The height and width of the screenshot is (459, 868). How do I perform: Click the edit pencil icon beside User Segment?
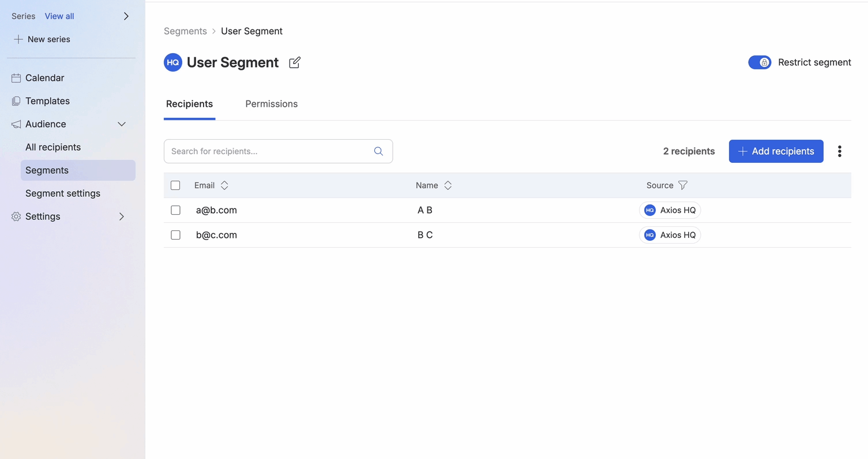[295, 62]
